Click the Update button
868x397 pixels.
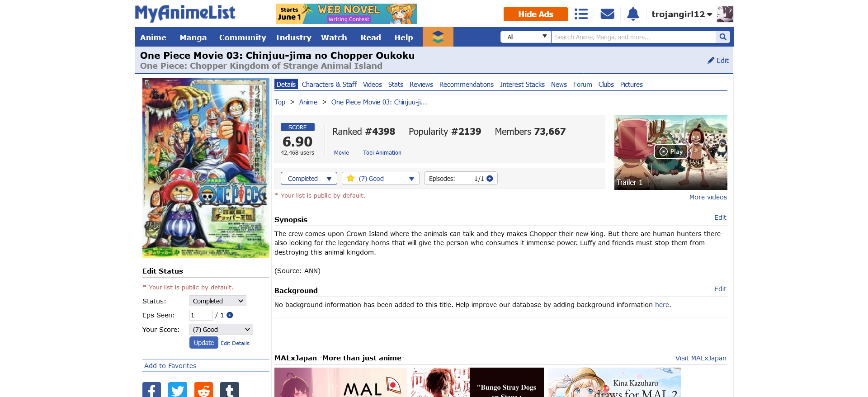point(204,343)
